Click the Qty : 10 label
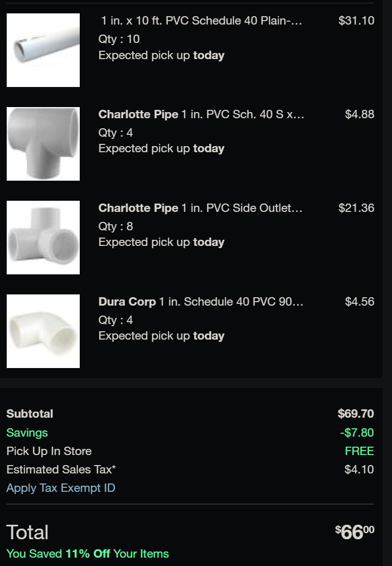The height and width of the screenshot is (566, 392). [x=119, y=39]
